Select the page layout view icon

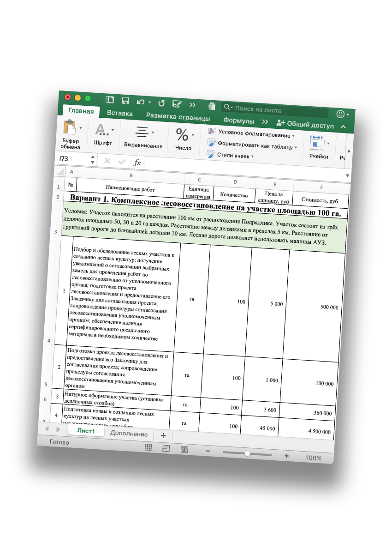pyautogui.click(x=165, y=447)
